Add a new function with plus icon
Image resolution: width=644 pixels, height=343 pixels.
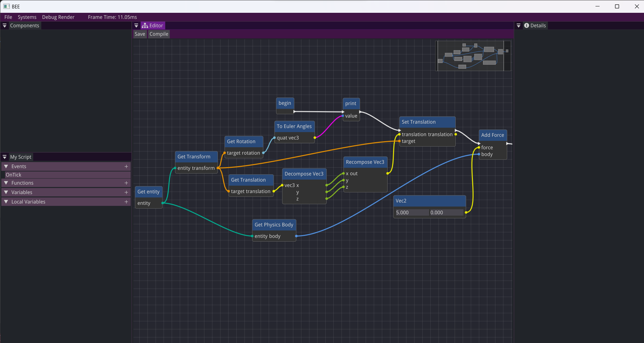126,183
